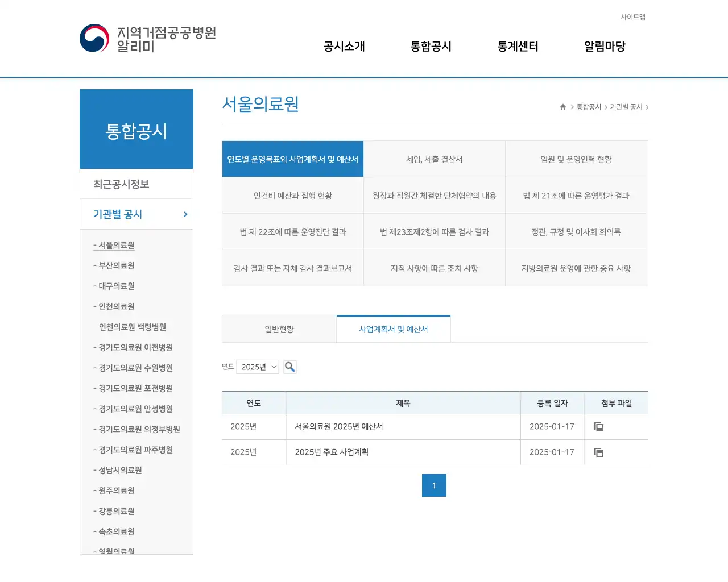Switch to the 일반현황 tab

point(279,329)
